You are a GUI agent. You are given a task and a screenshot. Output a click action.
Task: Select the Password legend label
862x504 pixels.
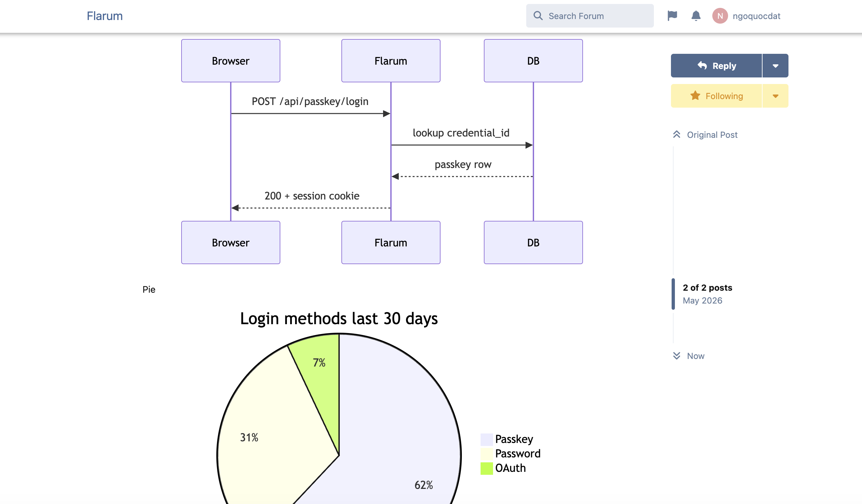coord(518,454)
